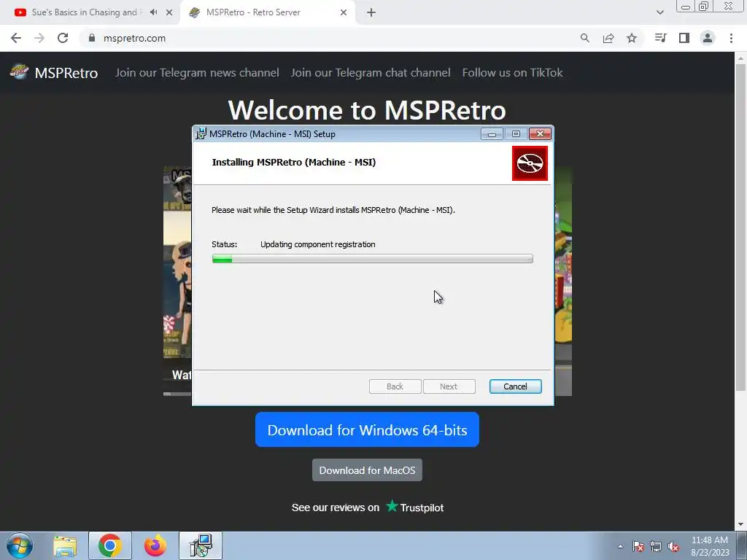Viewport: 747px width, 560px height.
Task: Open the Chrome side panel
Action: click(684, 38)
